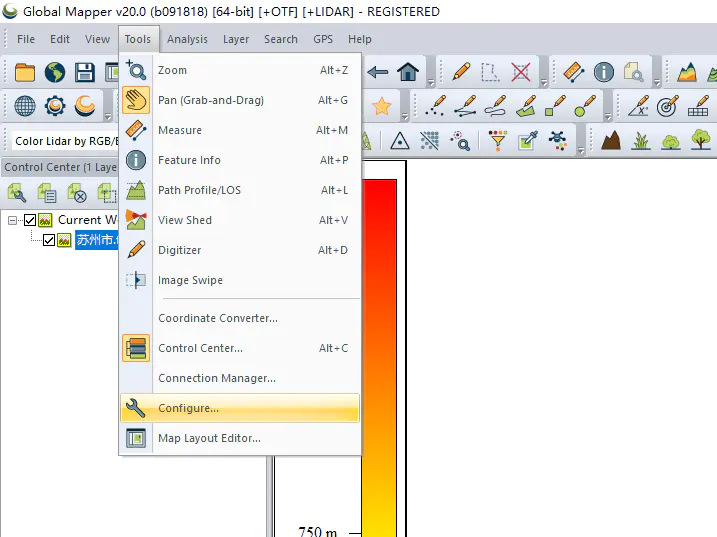Click the skull Lidar classification icon
717x537 pixels.
tap(558, 141)
